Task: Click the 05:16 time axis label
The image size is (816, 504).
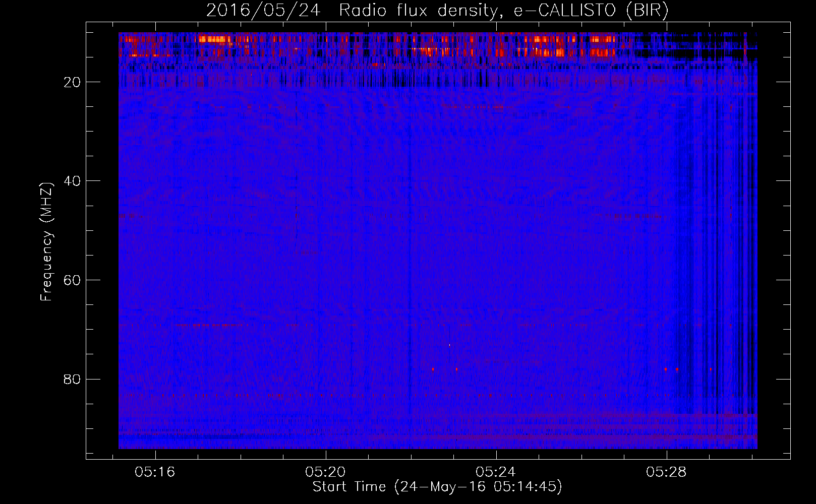Action: coord(155,472)
